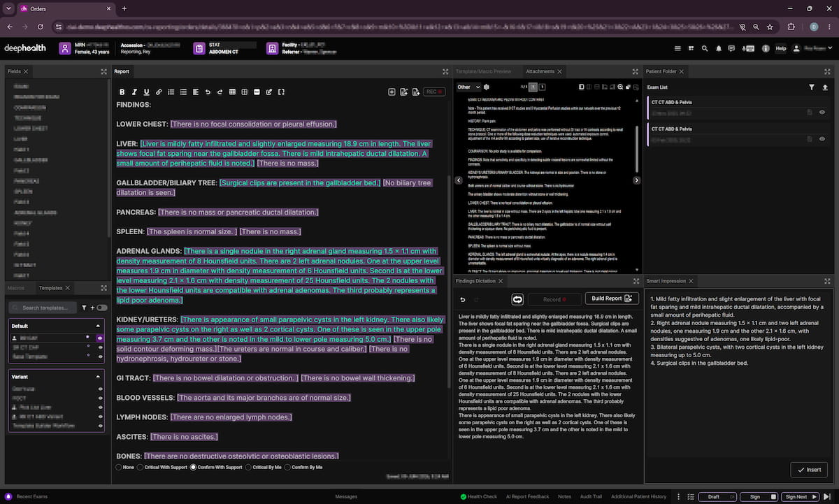Screen dimensions: 839x504
Task: Open the dashboard grid icon in header
Action: pyautogui.click(x=691, y=48)
